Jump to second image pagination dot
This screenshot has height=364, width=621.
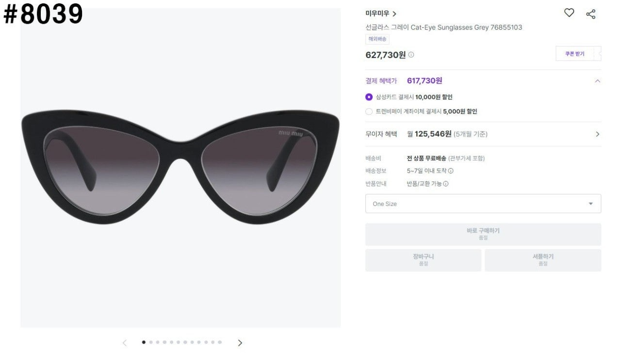point(151,342)
